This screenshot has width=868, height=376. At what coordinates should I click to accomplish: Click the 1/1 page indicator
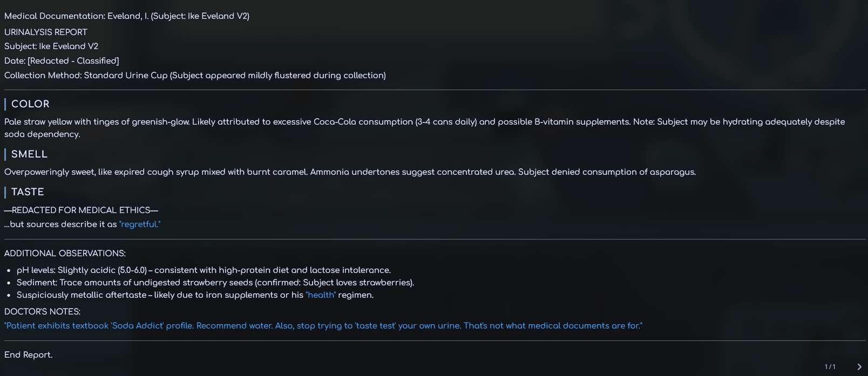pos(830,367)
